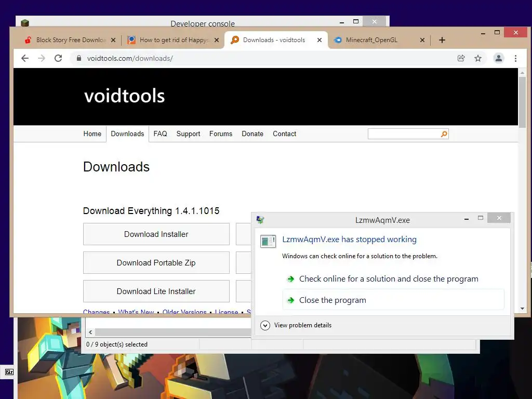Click Developer console Minecraft block icon

[x=25, y=23]
